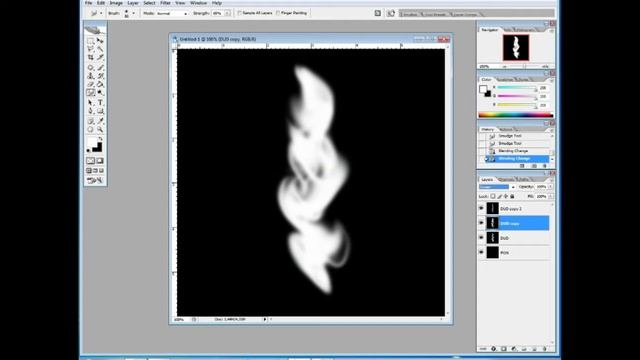Select the Type tool
This screenshot has width=640, height=360.
[100, 102]
